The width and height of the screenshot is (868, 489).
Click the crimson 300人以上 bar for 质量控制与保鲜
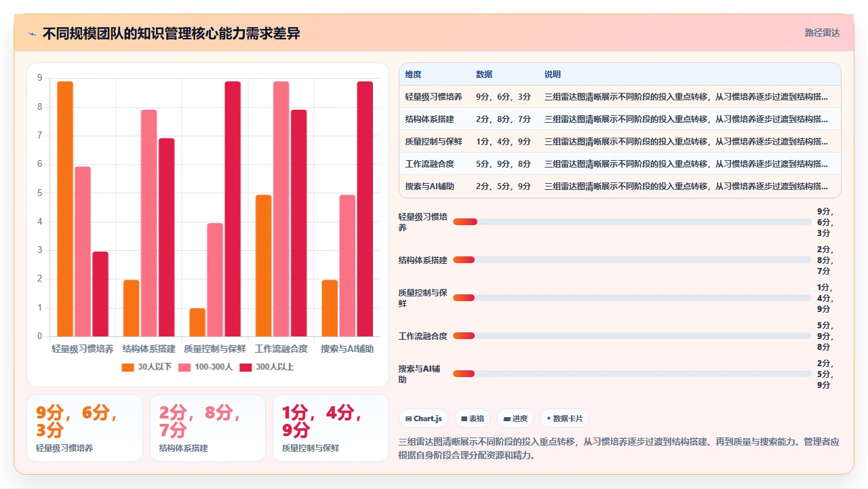click(233, 209)
